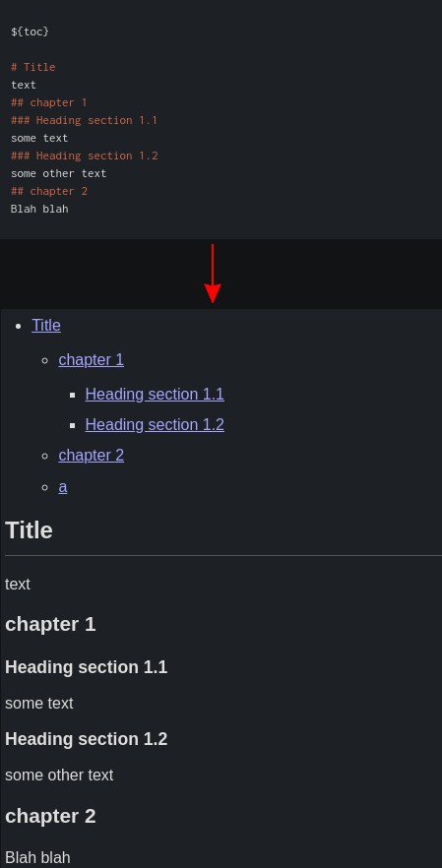Click the 'Blah blah' source line

click(39, 209)
